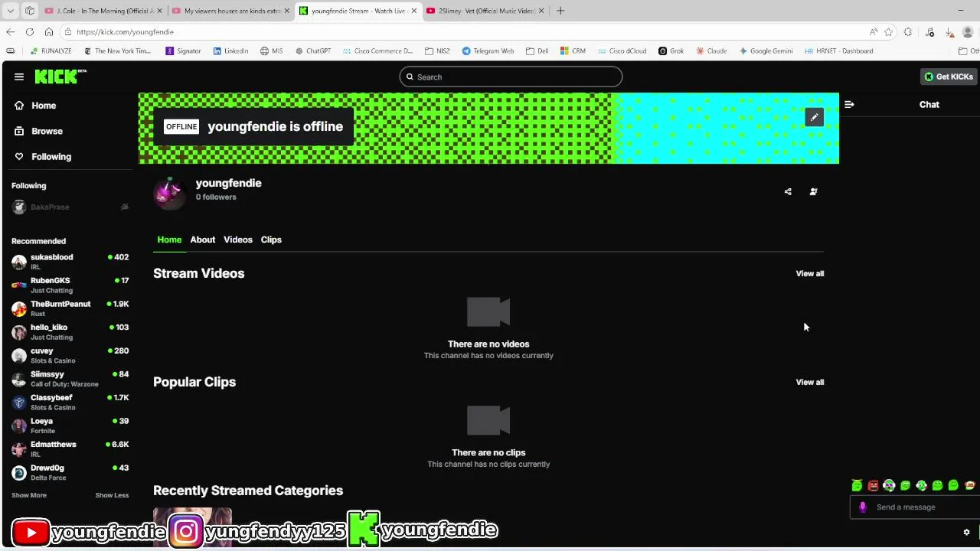Click the '0 followers' text

pyautogui.click(x=216, y=197)
